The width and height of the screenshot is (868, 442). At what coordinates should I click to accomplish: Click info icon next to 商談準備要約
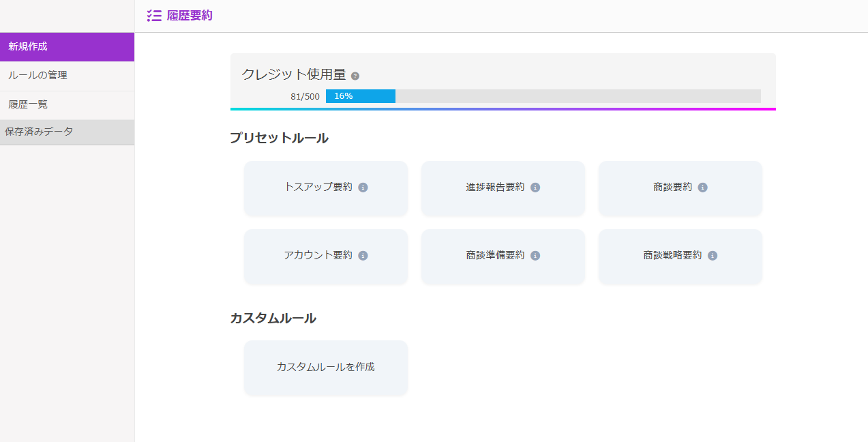click(x=535, y=256)
